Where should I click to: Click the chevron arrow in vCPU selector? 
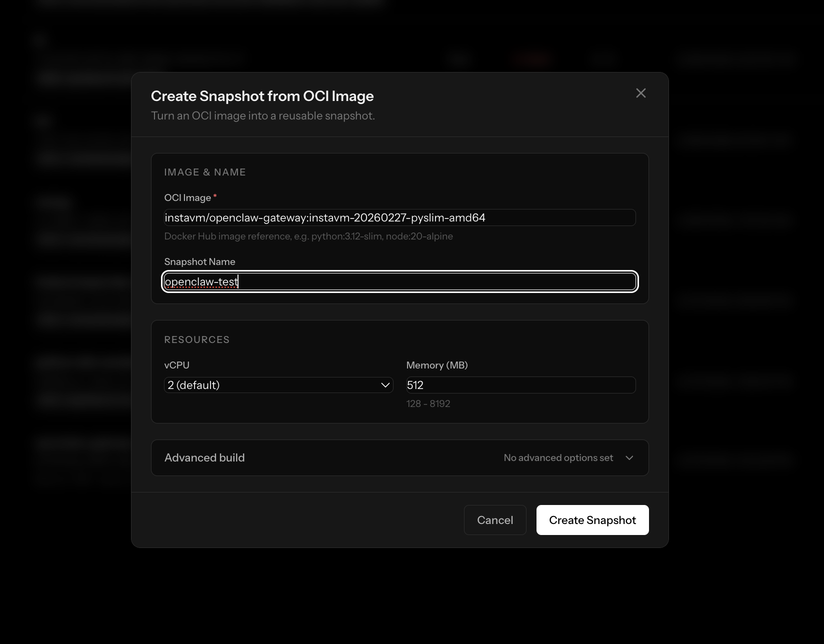385,385
